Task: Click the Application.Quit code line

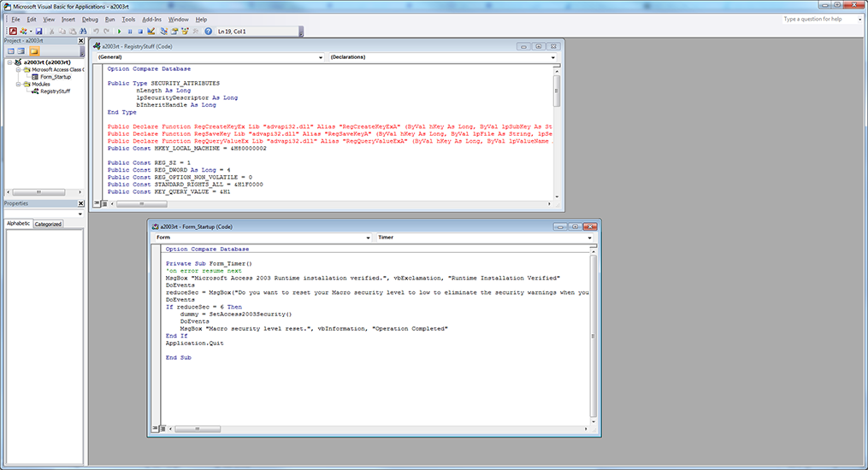Action: pos(195,343)
